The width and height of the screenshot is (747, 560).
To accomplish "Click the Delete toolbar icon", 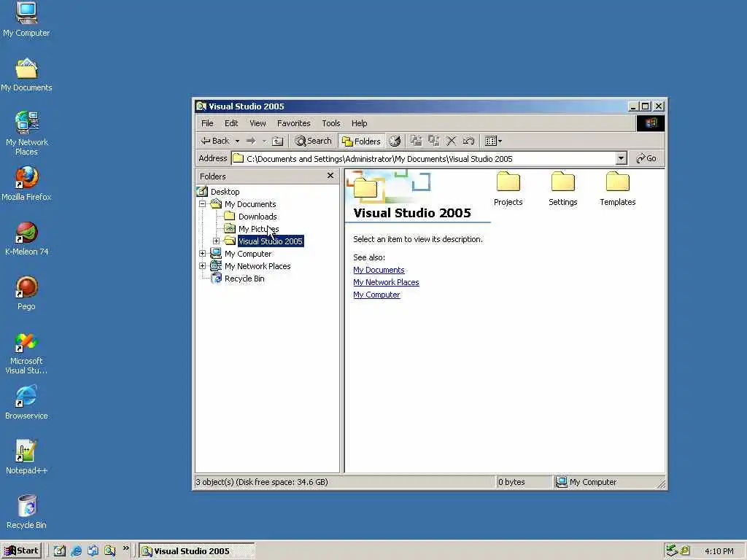I will click(451, 141).
